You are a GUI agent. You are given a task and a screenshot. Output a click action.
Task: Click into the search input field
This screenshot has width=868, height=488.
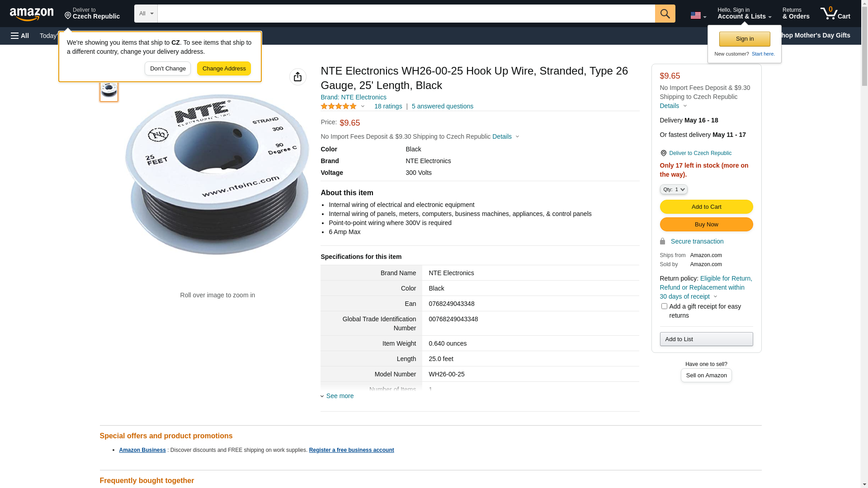pyautogui.click(x=406, y=14)
